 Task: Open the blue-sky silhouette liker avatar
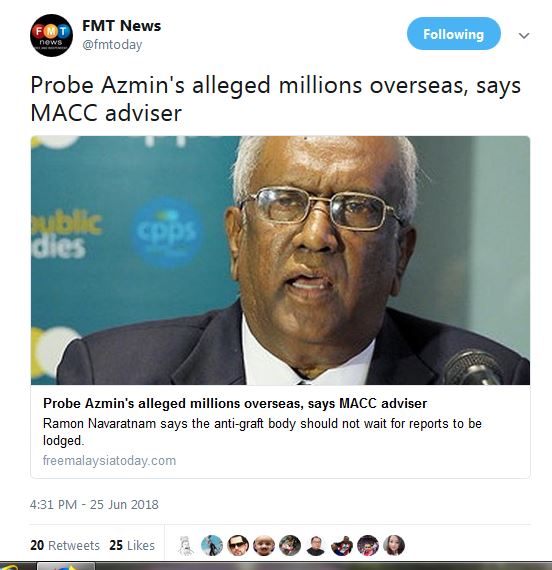click(212, 546)
